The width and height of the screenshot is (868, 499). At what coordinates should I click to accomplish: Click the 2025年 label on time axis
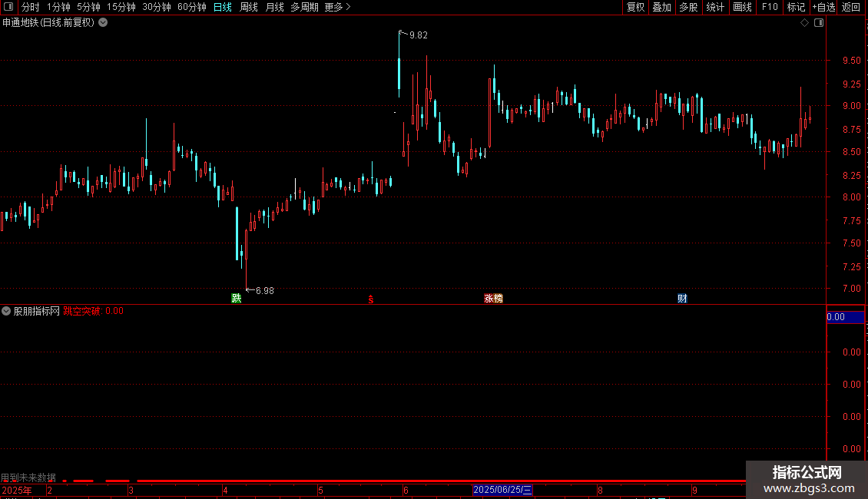tap(17, 490)
